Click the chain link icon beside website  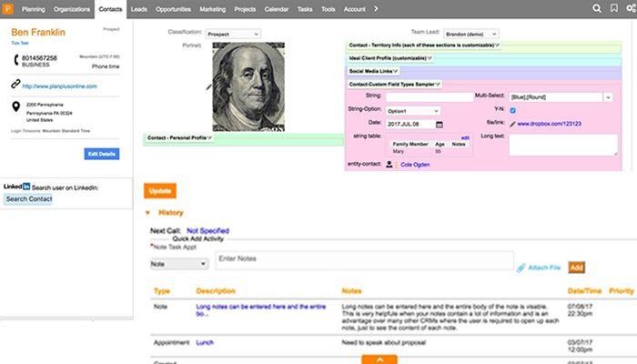coord(15,84)
